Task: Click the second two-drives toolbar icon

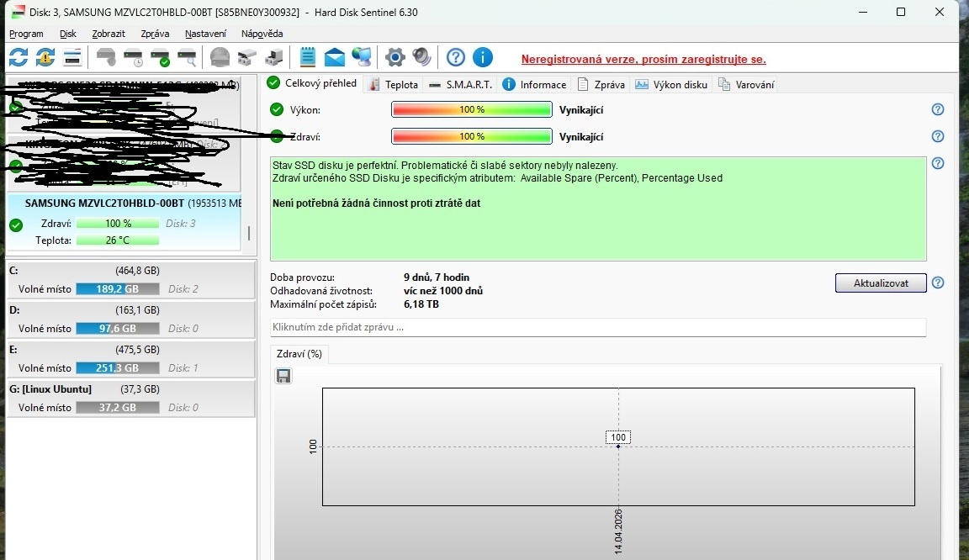Action: coord(273,57)
